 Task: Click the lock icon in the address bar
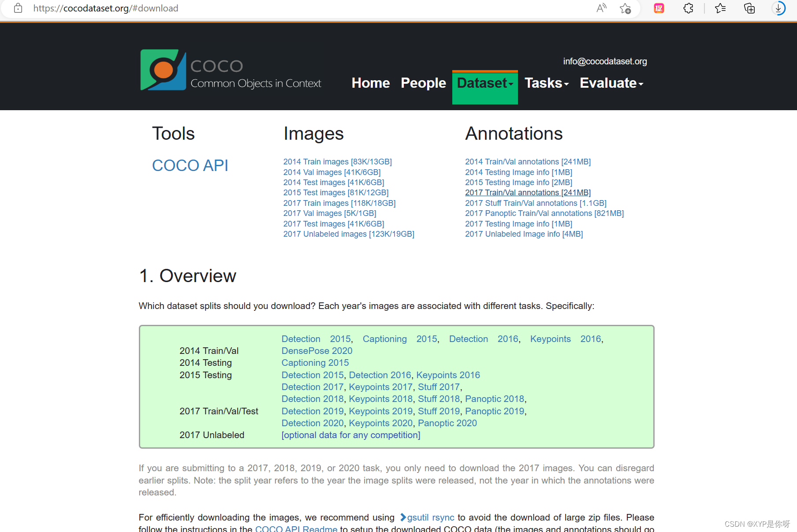coord(18,8)
